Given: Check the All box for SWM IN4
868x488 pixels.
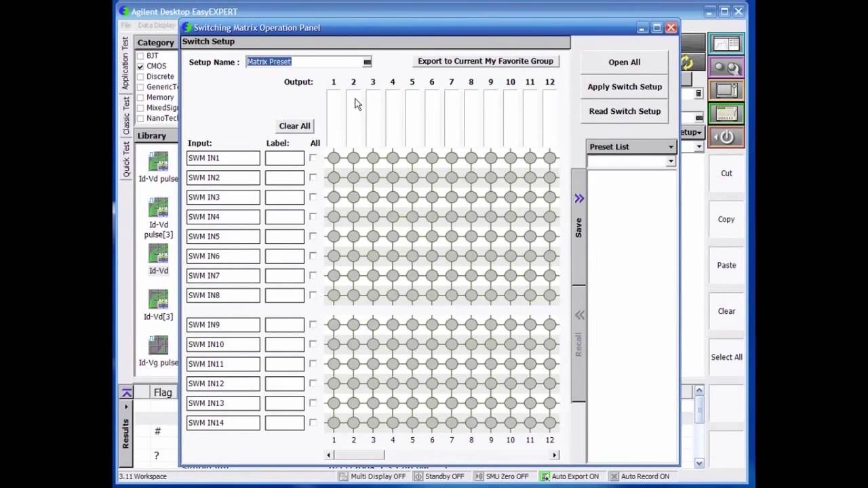Looking at the screenshot, I should 313,217.
